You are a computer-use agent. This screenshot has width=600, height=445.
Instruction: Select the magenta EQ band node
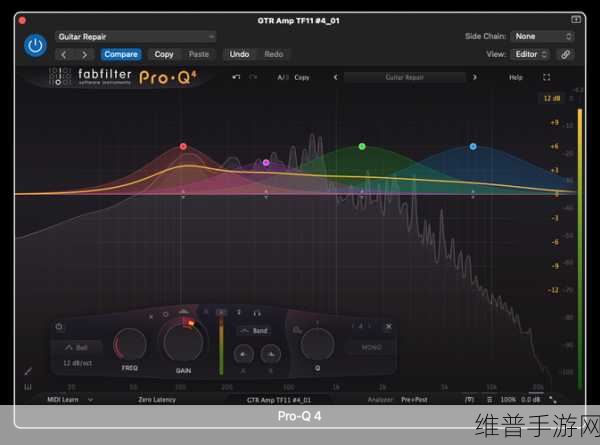[x=266, y=163]
